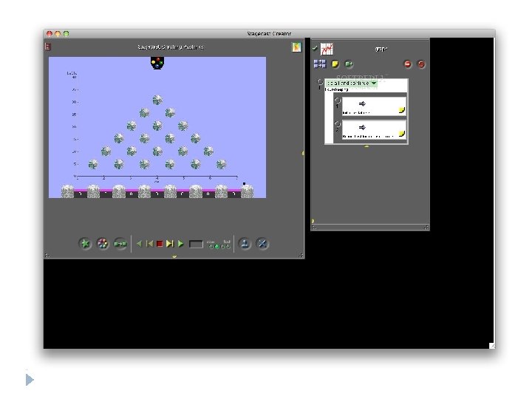
Task: Click the yellow tab on stage right edge
Action: 303,154
